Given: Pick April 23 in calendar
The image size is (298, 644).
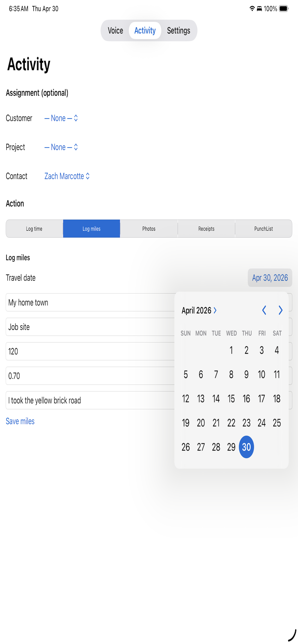Looking at the screenshot, I should (x=246, y=423).
